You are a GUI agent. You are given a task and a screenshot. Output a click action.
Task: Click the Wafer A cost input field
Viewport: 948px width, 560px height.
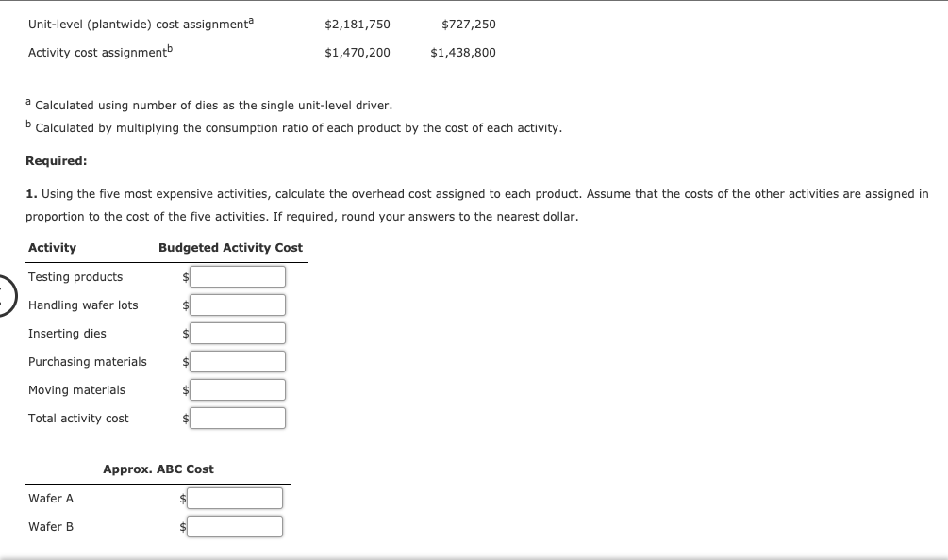click(x=235, y=498)
